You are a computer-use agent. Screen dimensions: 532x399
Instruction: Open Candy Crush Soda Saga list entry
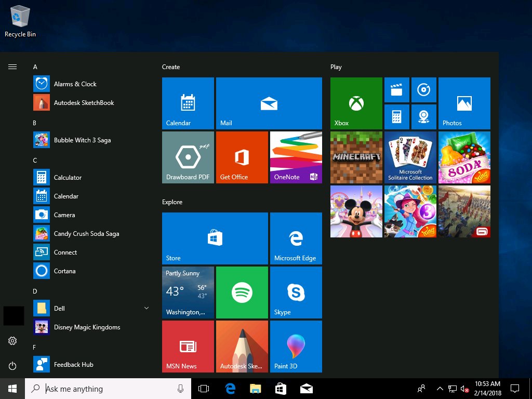pyautogui.click(x=91, y=233)
